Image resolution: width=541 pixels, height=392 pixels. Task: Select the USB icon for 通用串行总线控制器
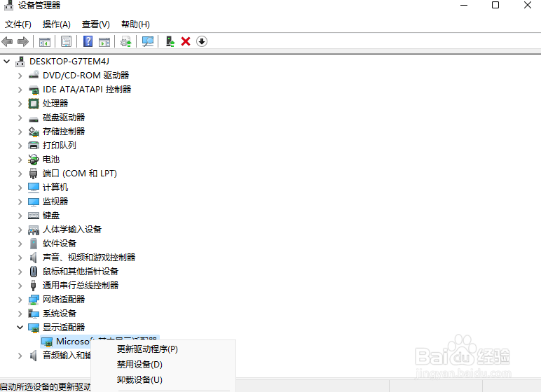(x=34, y=286)
